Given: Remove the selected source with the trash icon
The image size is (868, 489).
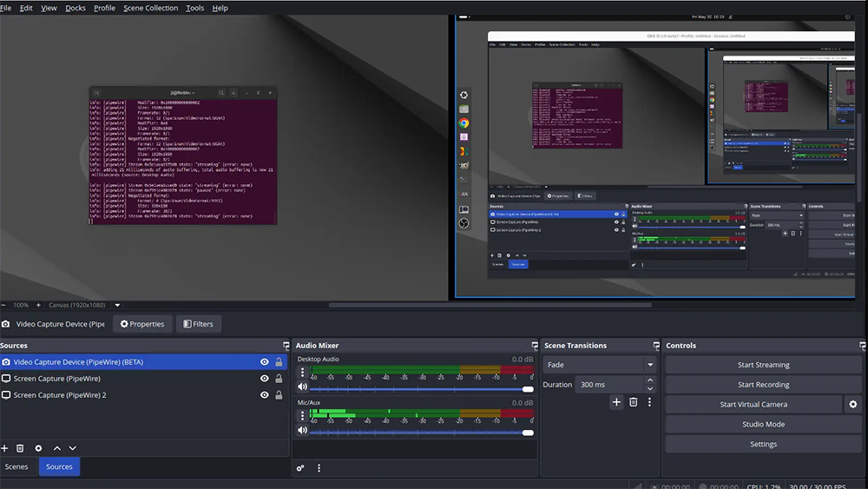Looking at the screenshot, I should point(20,448).
